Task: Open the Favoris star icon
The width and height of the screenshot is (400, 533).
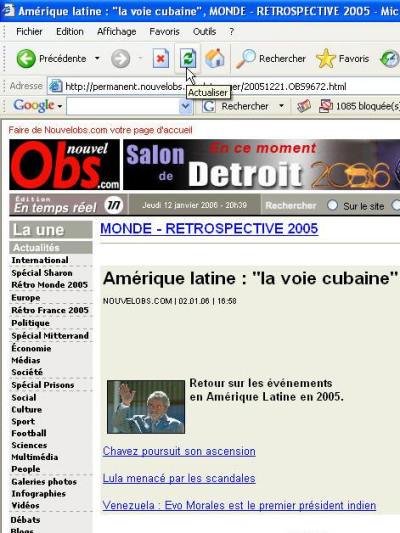Action: click(325, 58)
